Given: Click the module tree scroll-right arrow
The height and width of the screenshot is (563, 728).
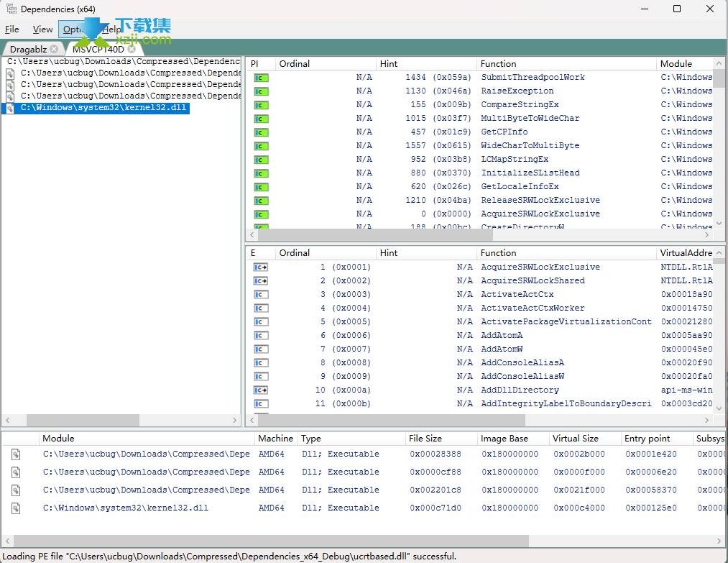Looking at the screenshot, I should click(235, 420).
